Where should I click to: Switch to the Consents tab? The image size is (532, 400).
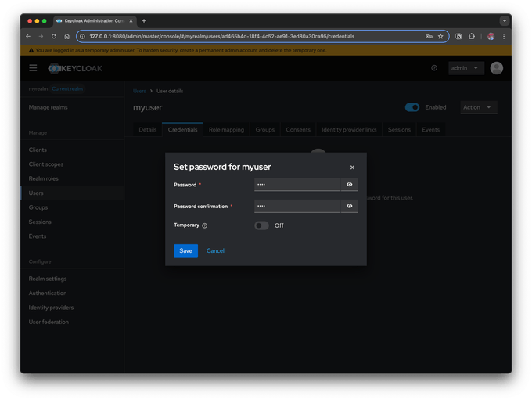pyautogui.click(x=298, y=130)
